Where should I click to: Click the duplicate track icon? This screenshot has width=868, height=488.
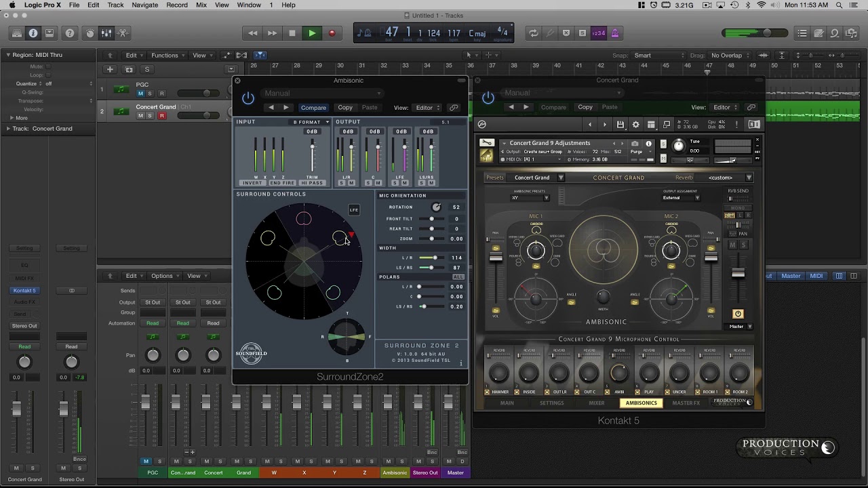click(129, 69)
